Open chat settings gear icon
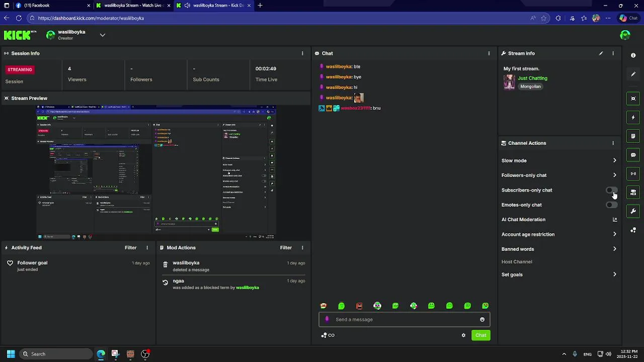Screen dimensions: 644x362 463,335
